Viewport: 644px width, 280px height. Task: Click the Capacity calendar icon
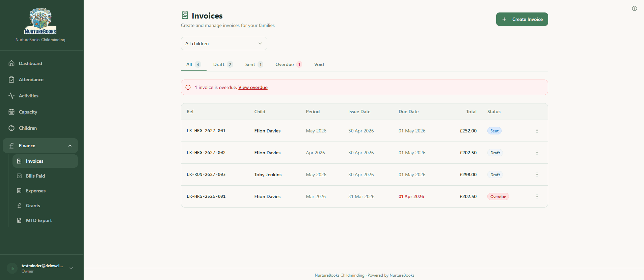tap(11, 112)
